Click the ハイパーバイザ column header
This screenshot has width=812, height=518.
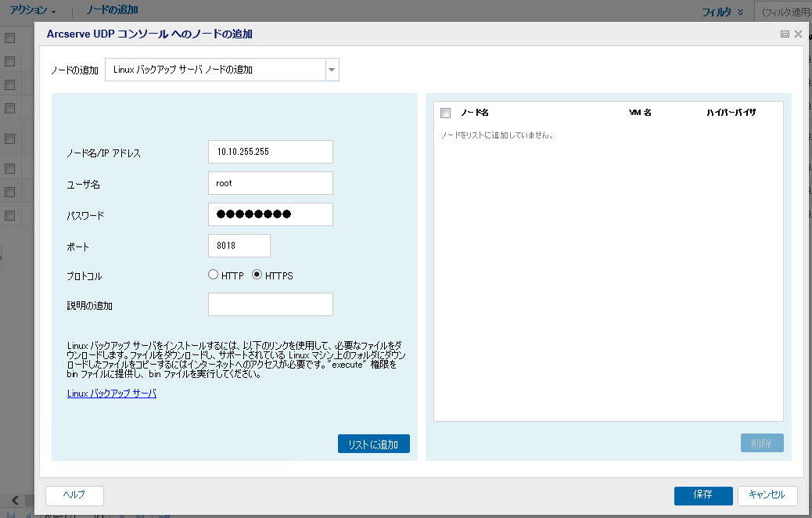pos(731,113)
